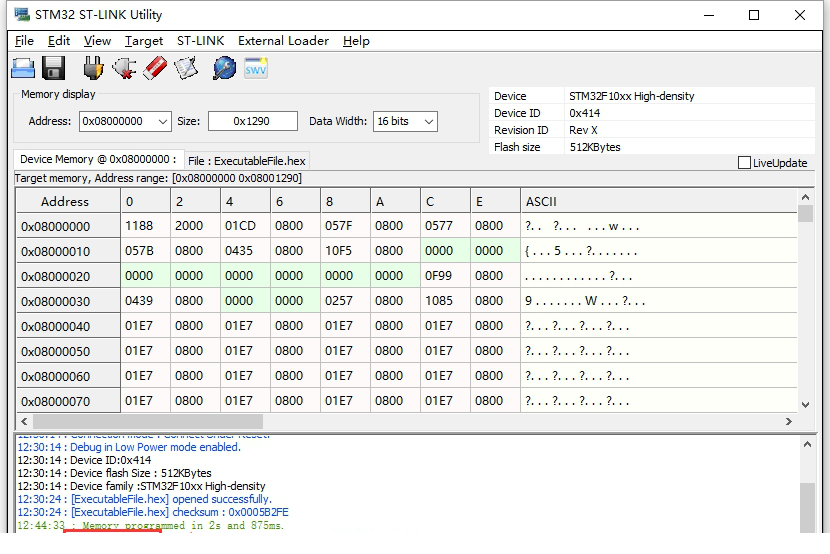Minimize the ST-LINK Utility window
The image size is (830, 554).
[x=709, y=15]
